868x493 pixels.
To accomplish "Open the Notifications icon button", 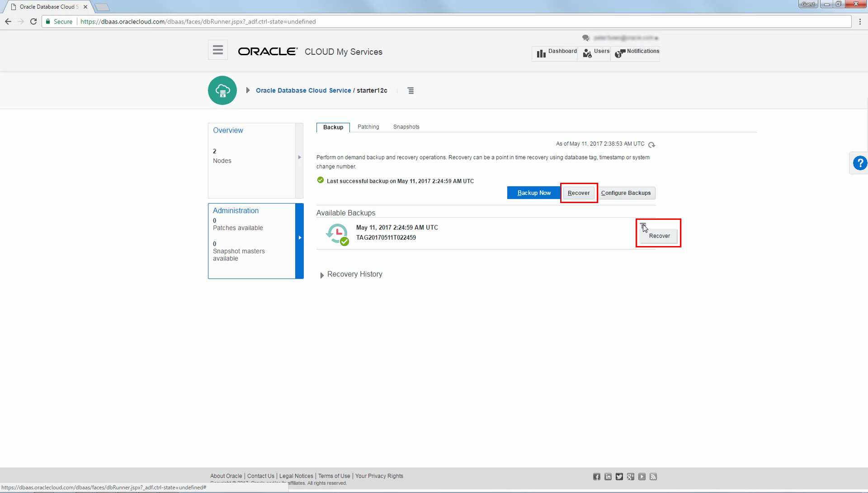I will point(637,53).
